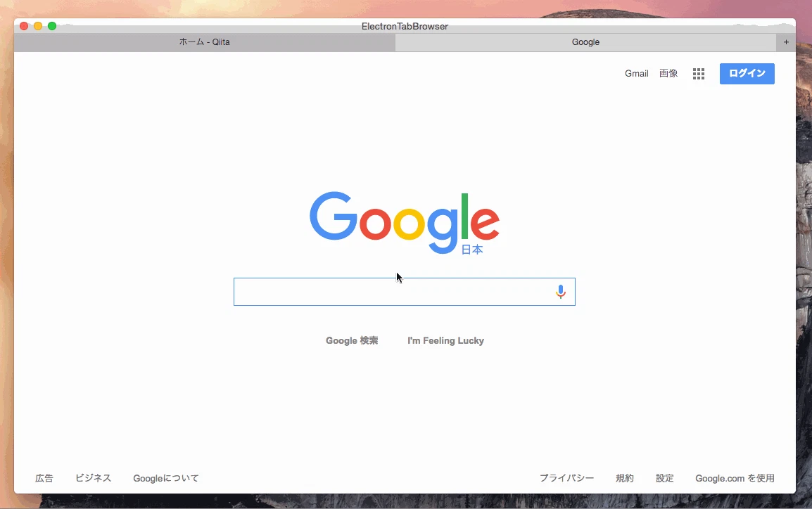The height and width of the screenshot is (509, 812).
Task: Click the Google 検索 button
Action: click(x=352, y=340)
